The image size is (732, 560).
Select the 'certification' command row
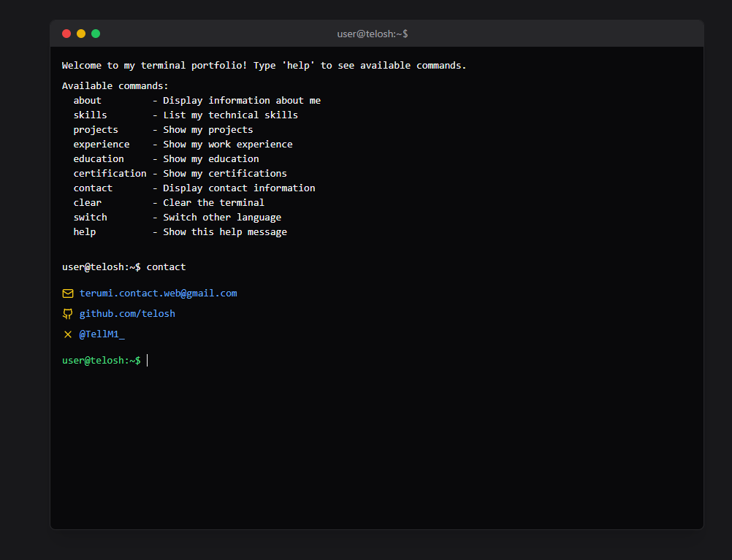click(x=180, y=174)
